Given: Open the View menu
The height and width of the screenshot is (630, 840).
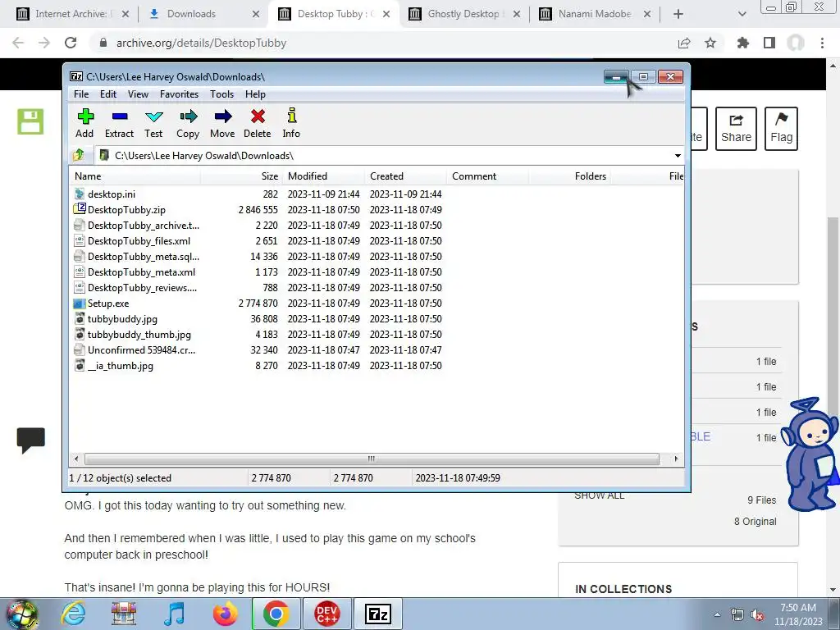Looking at the screenshot, I should (x=138, y=94).
